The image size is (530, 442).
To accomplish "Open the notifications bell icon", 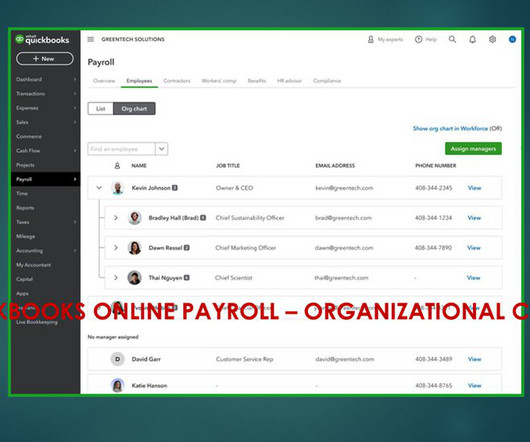I will tap(473, 40).
